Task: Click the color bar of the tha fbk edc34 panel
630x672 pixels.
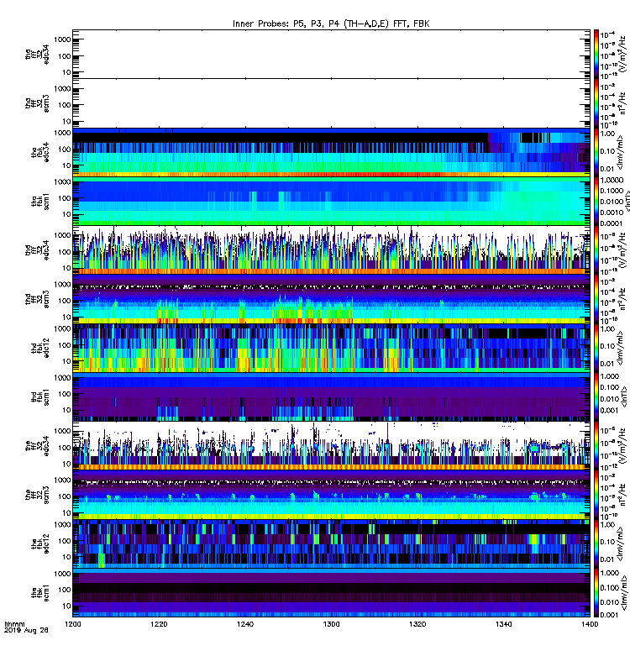Action: pyautogui.click(x=596, y=152)
